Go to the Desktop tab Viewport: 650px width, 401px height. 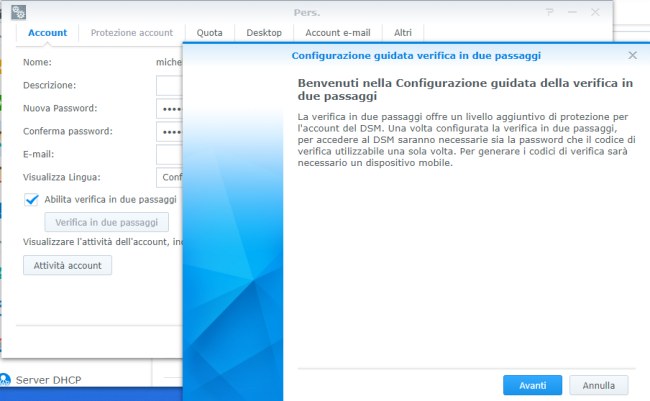(264, 33)
